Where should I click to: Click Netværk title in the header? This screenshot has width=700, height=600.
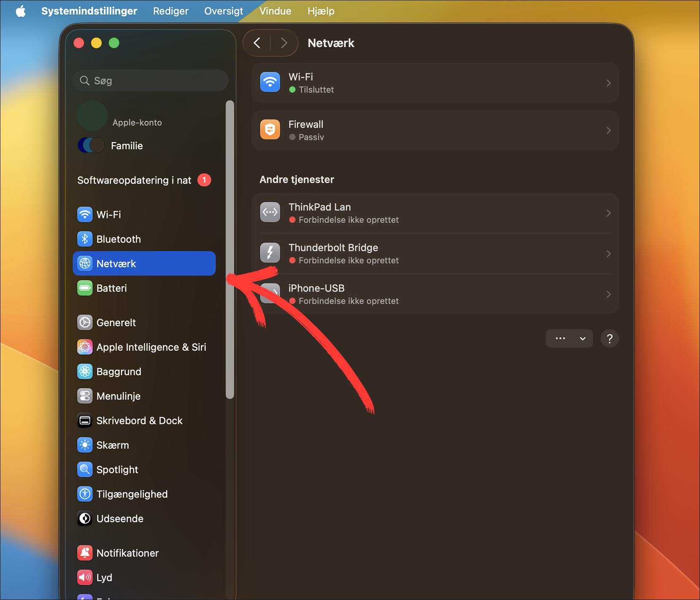pyautogui.click(x=331, y=43)
